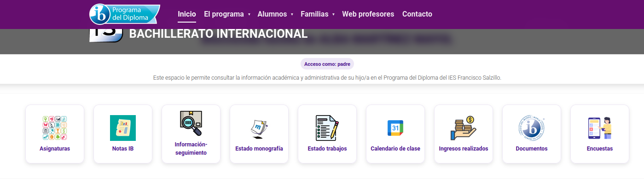Click the Estado trabajos label link
644x186 pixels.
pos(327,149)
